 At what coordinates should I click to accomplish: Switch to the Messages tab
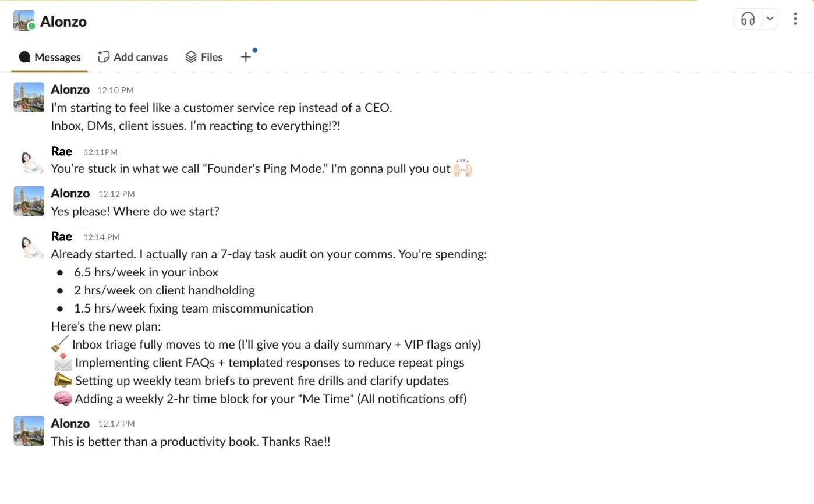tap(49, 57)
